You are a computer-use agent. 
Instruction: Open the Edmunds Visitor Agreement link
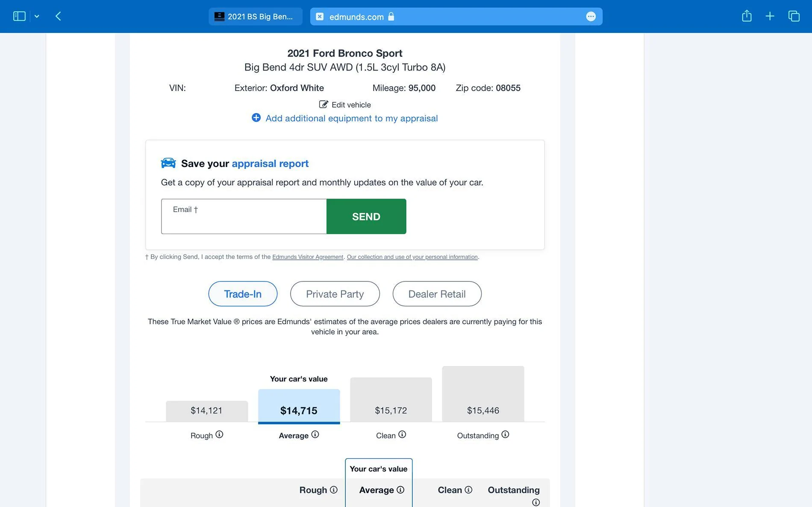(307, 257)
